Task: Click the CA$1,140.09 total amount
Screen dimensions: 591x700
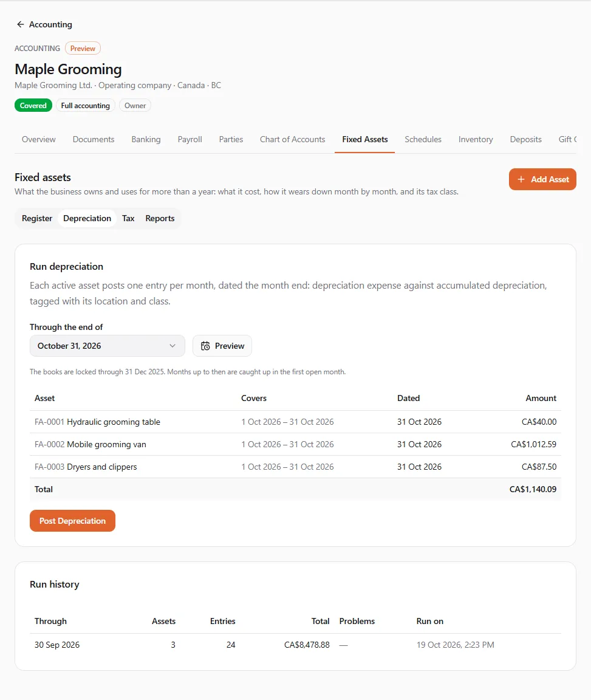Action: [x=533, y=489]
